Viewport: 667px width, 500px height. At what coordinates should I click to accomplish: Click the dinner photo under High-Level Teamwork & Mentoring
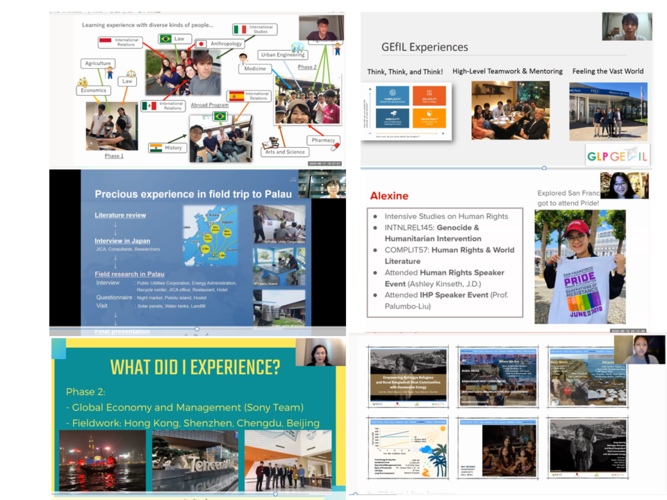coord(510,110)
